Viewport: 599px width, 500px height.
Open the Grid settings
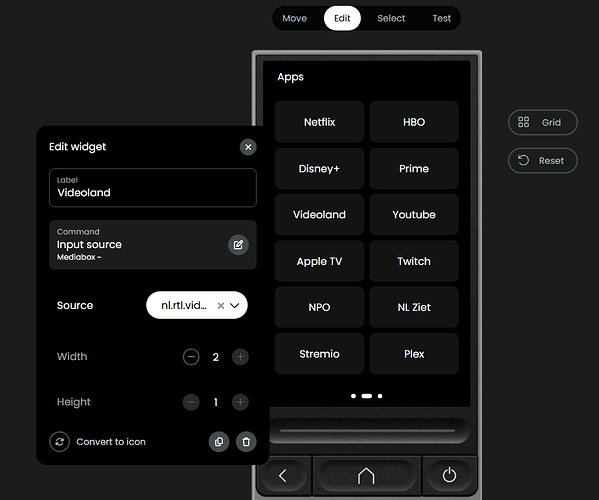click(542, 122)
